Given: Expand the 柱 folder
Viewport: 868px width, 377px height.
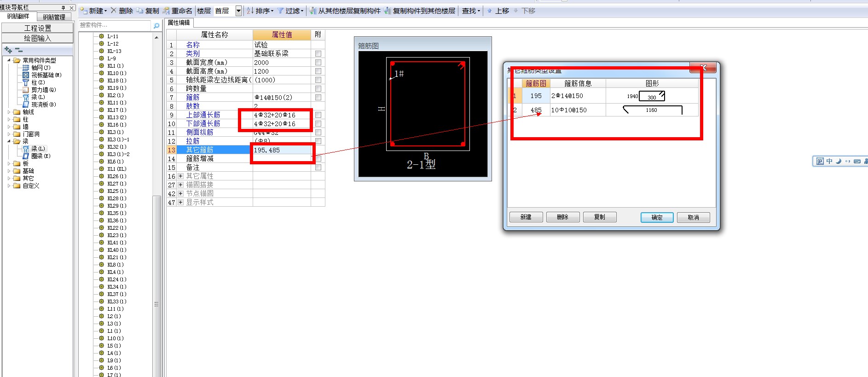Looking at the screenshot, I should [x=9, y=119].
